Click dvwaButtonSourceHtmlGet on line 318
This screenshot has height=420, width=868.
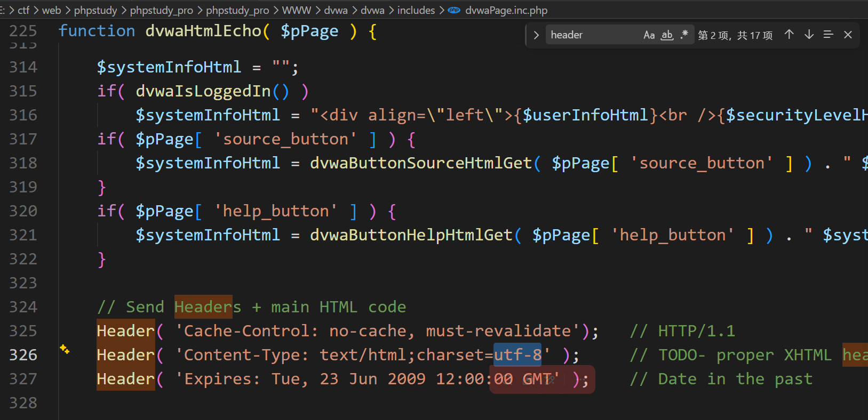(421, 163)
